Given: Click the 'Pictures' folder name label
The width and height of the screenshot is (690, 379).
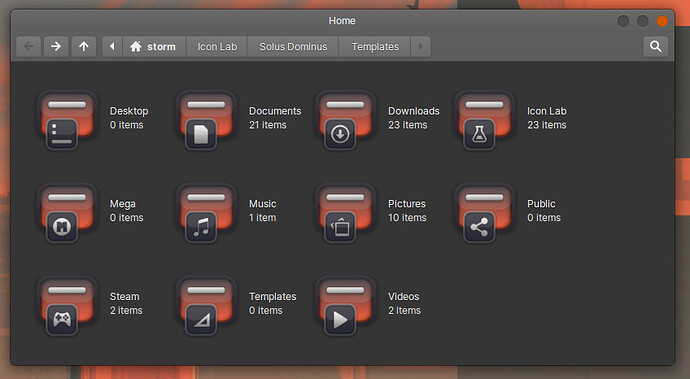Looking at the screenshot, I should point(407,204).
